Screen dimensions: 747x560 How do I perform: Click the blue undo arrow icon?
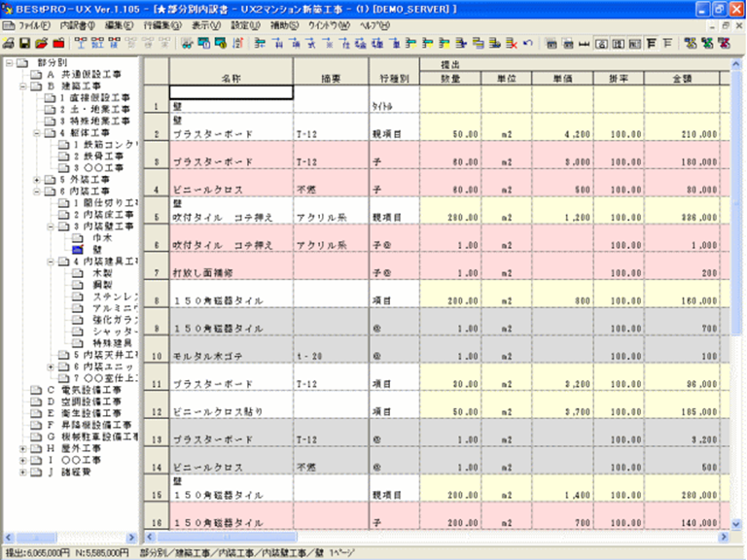(528, 44)
